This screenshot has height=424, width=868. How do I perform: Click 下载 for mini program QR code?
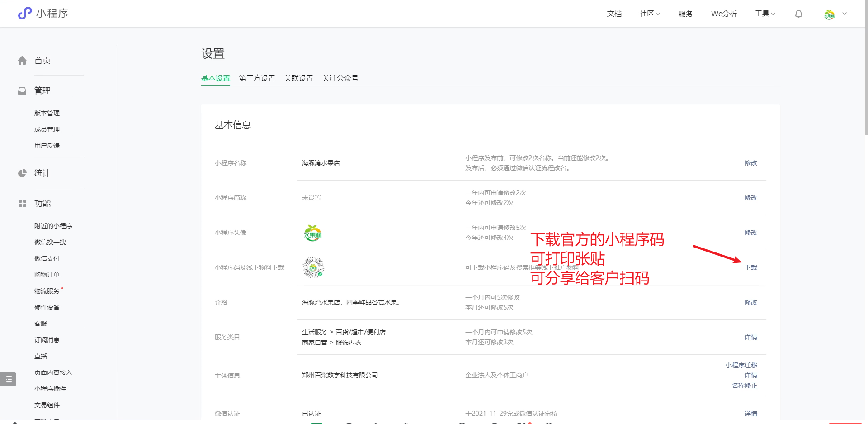point(751,267)
